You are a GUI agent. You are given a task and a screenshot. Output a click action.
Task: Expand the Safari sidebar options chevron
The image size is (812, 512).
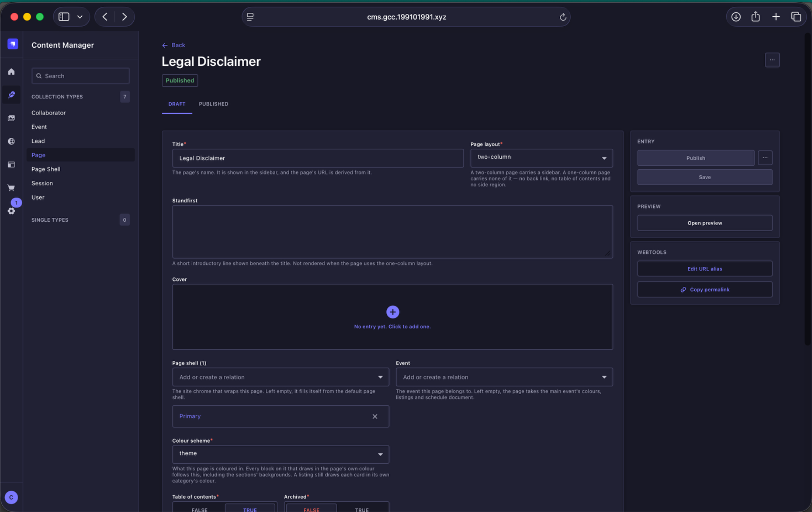click(x=80, y=17)
